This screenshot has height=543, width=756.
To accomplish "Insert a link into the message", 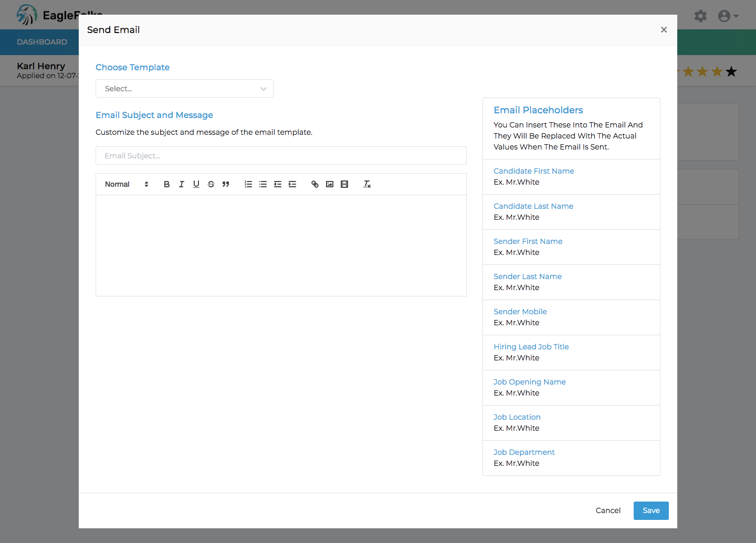I will 315,184.
